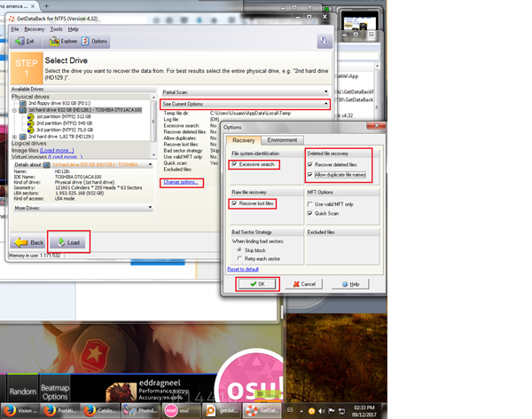Switch to the Environment tab in Options
The image size is (532, 419).
[282, 140]
